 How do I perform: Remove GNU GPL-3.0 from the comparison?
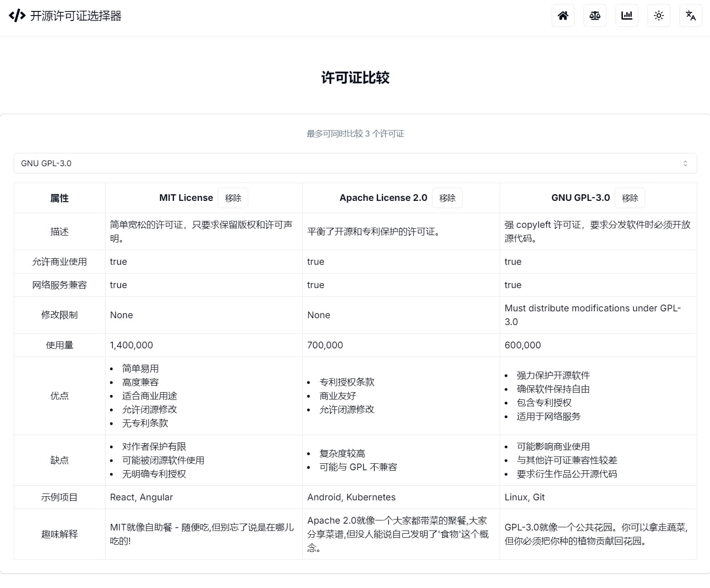point(630,198)
